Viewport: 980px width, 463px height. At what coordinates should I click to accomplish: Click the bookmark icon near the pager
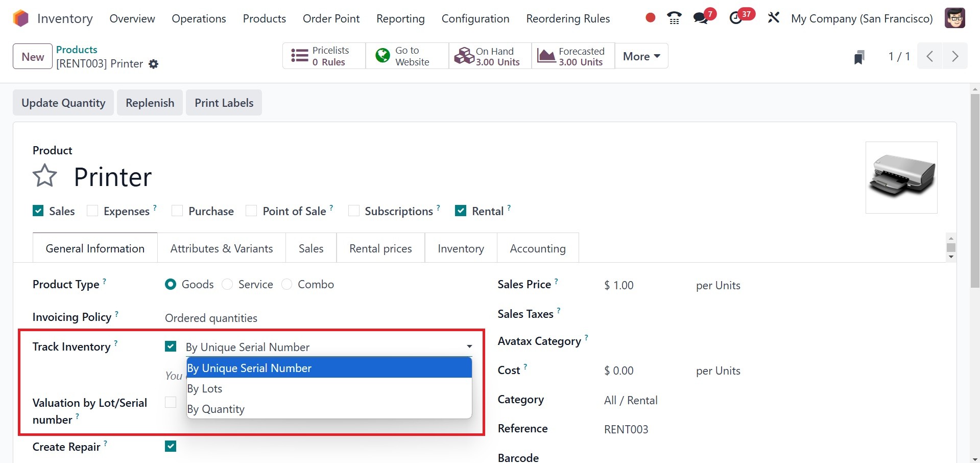click(859, 57)
